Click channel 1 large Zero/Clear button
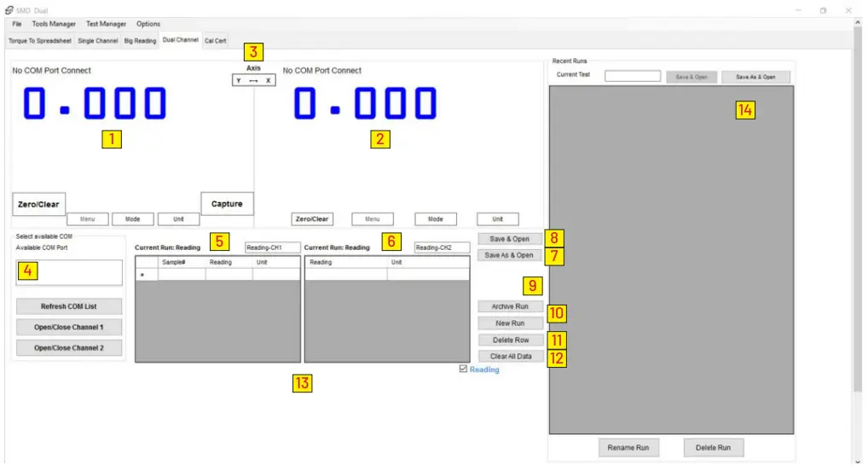Image resolution: width=868 pixels, height=471 pixels. tap(38, 204)
